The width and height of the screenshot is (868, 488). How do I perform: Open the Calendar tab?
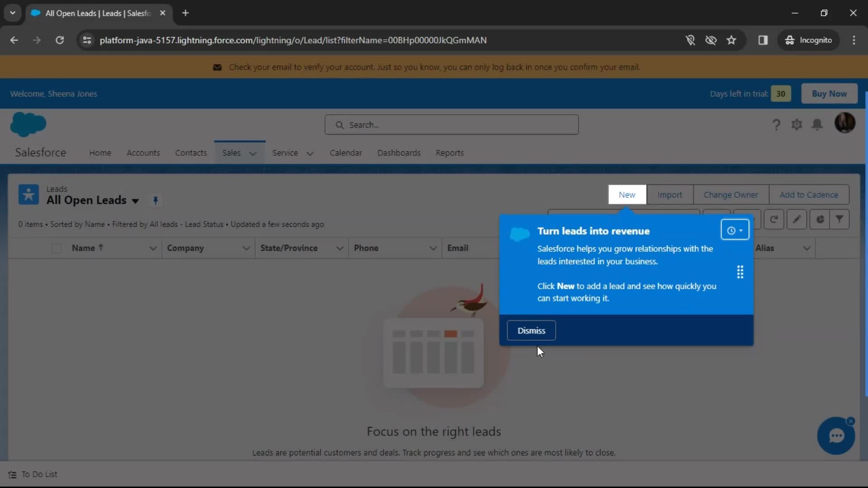(x=346, y=153)
